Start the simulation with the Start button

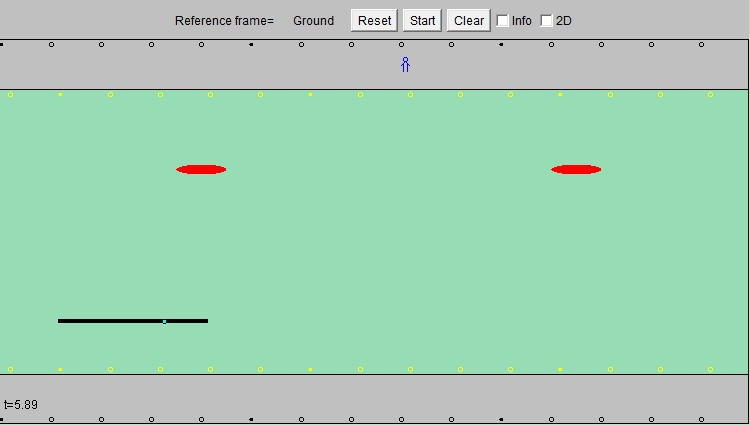pyautogui.click(x=422, y=20)
